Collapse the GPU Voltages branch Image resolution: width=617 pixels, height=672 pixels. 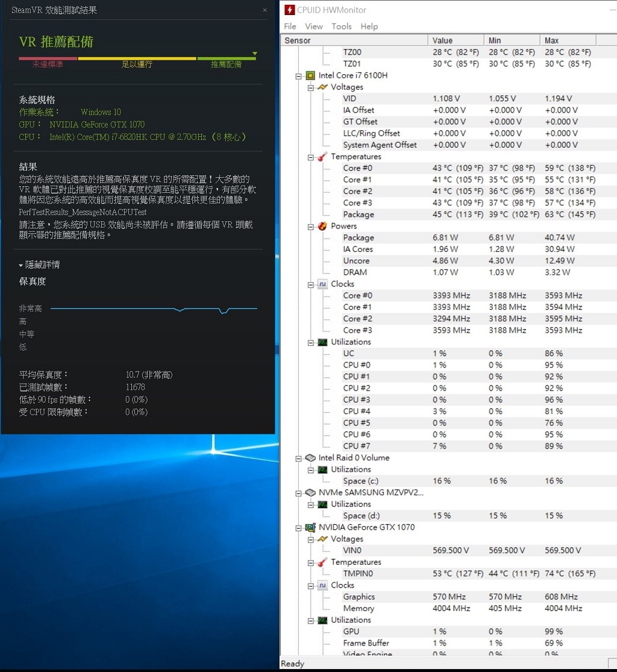tap(311, 539)
